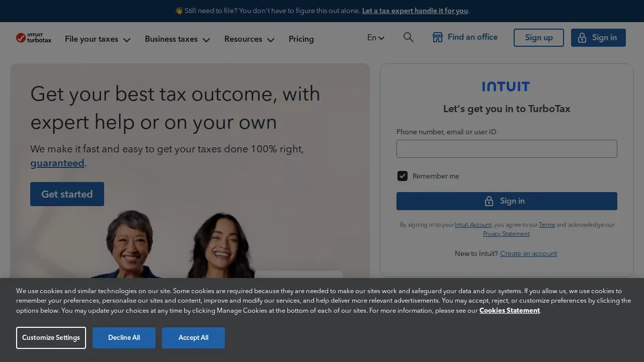Expand the Business taxes menu

(177, 39)
